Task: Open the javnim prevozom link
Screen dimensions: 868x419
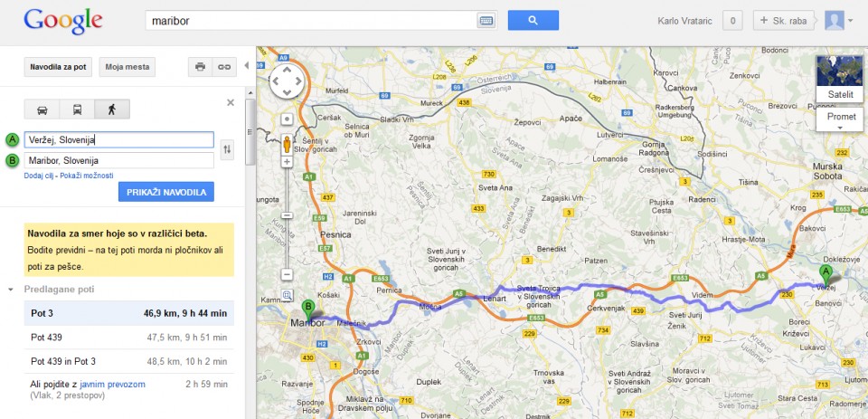Action: coord(112,384)
